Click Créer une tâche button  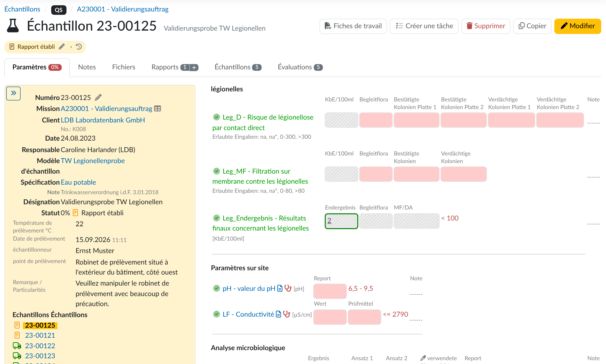pyautogui.click(x=424, y=26)
